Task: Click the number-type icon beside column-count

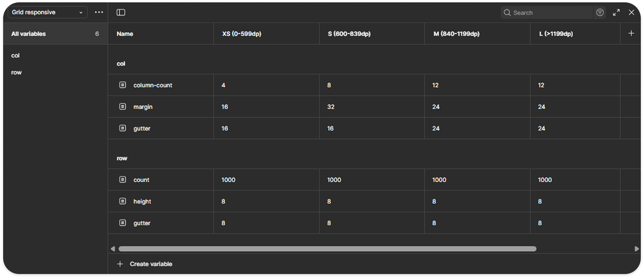Action: pyautogui.click(x=122, y=85)
